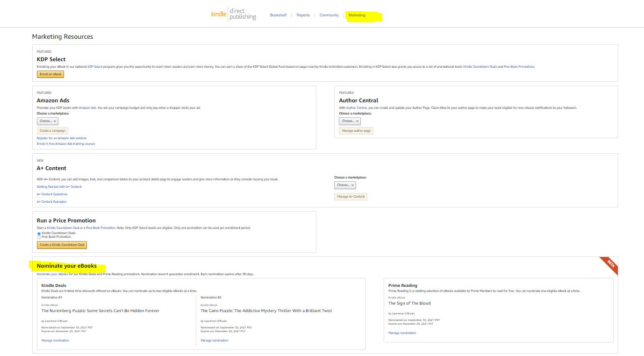This screenshot has width=644, height=356.
Task: Click The Cairo Puzzle book title
Action: coord(266,311)
